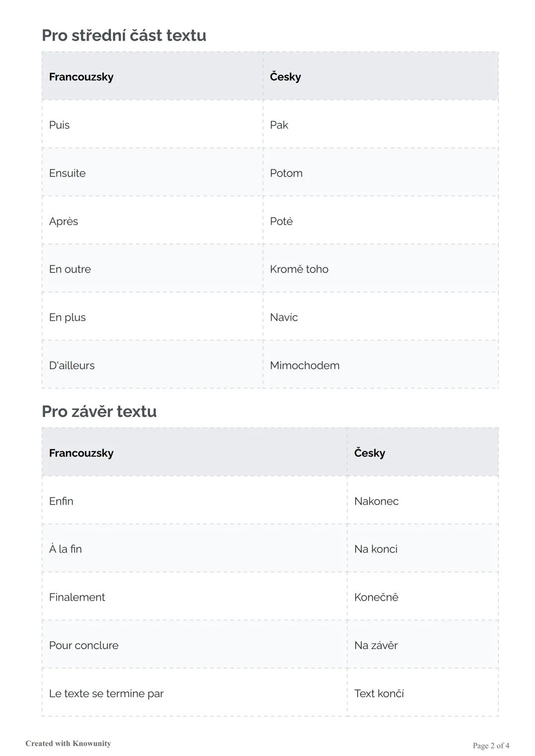The image size is (535, 756).
Task: Select the 'Kromě toho' translation cell
Action: tap(299, 269)
